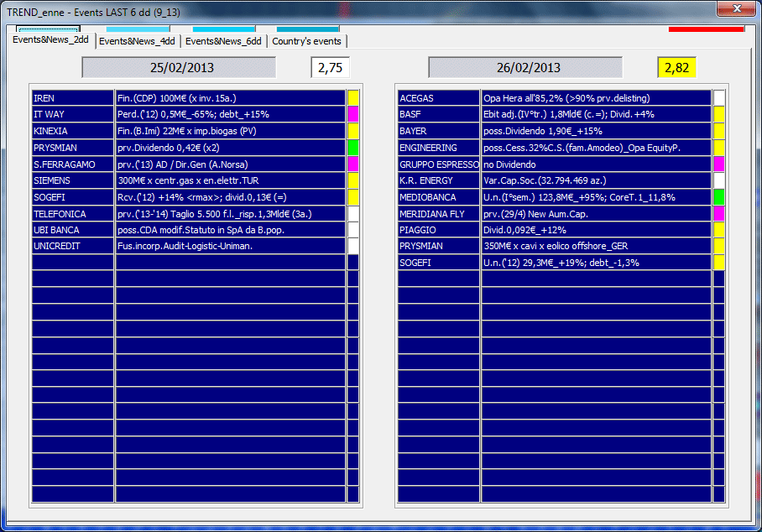The width and height of the screenshot is (762, 532).
Task: Select the UBI BANCA ticker cell
Action: (73, 229)
